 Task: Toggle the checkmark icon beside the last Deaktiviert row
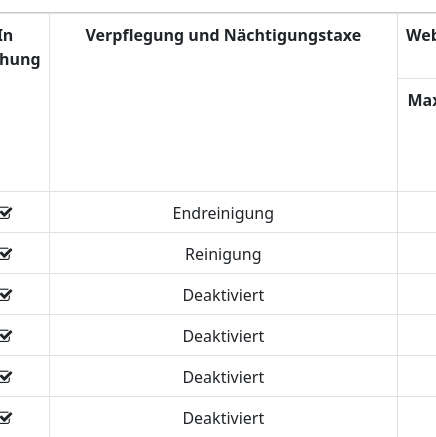[5, 418]
